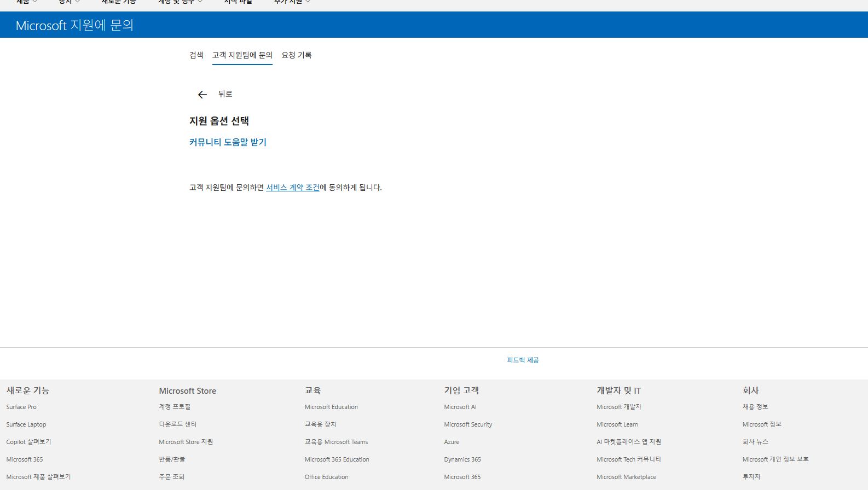Open Microsoft Marketplace footer link
The height and width of the screenshot is (490, 868).
pyautogui.click(x=627, y=477)
